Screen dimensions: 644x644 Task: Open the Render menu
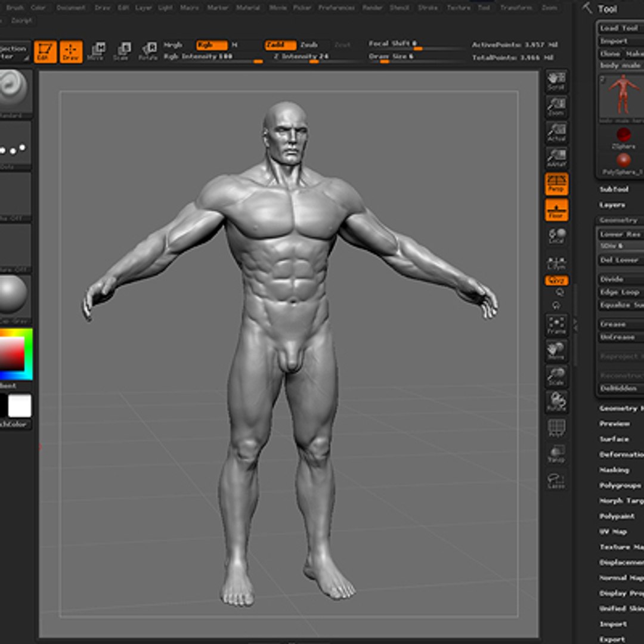point(372,7)
